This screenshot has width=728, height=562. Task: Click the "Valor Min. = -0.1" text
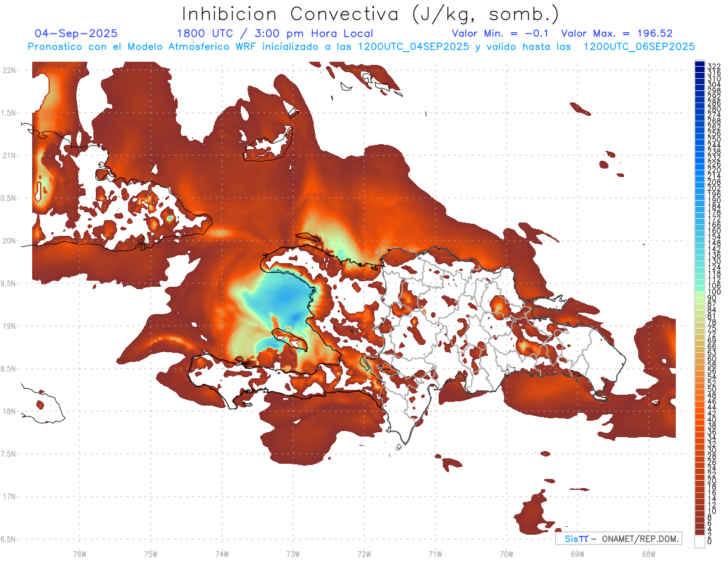pos(500,33)
